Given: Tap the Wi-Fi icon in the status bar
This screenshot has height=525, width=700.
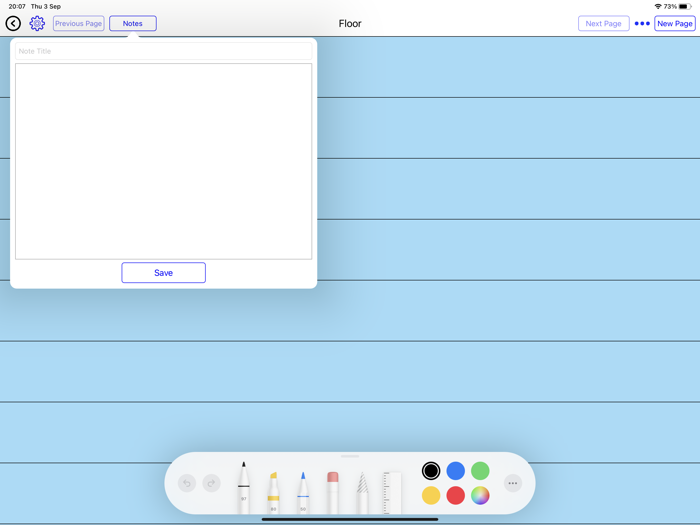Looking at the screenshot, I should [658, 6].
